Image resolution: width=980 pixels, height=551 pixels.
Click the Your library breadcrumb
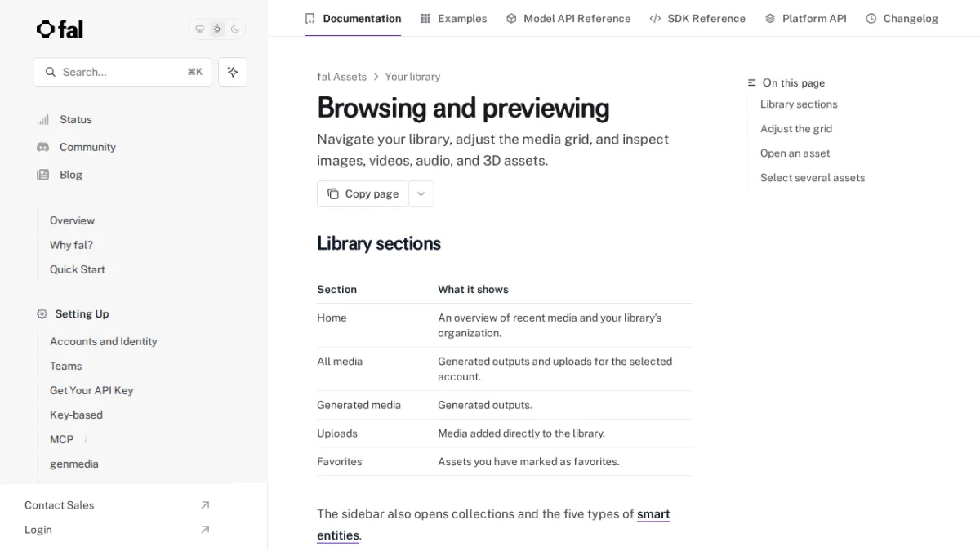point(412,77)
